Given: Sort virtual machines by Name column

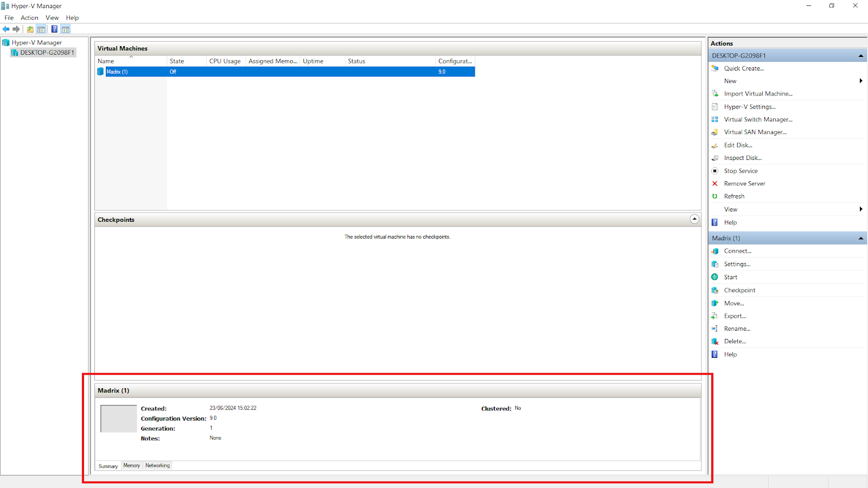Looking at the screenshot, I should [x=131, y=61].
